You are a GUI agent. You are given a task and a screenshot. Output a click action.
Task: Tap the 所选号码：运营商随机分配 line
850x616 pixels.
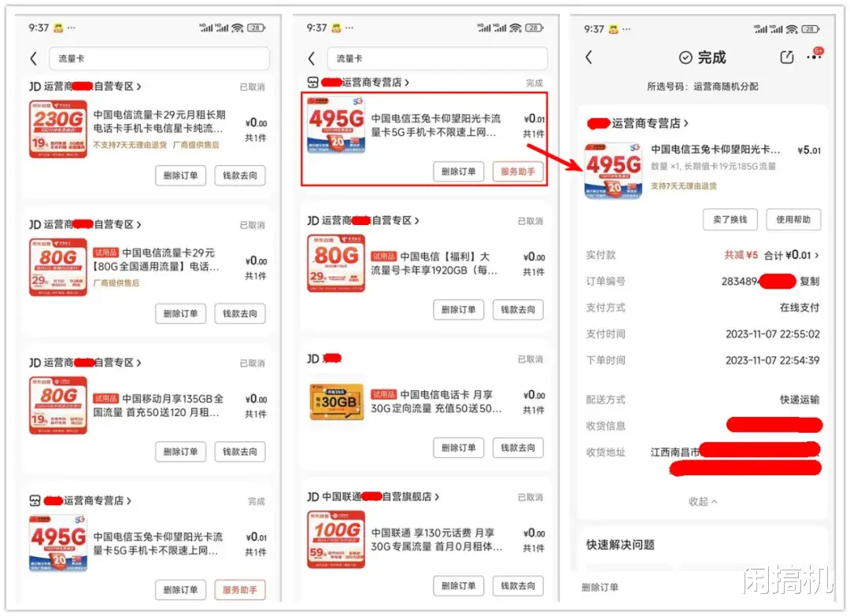tap(703, 87)
